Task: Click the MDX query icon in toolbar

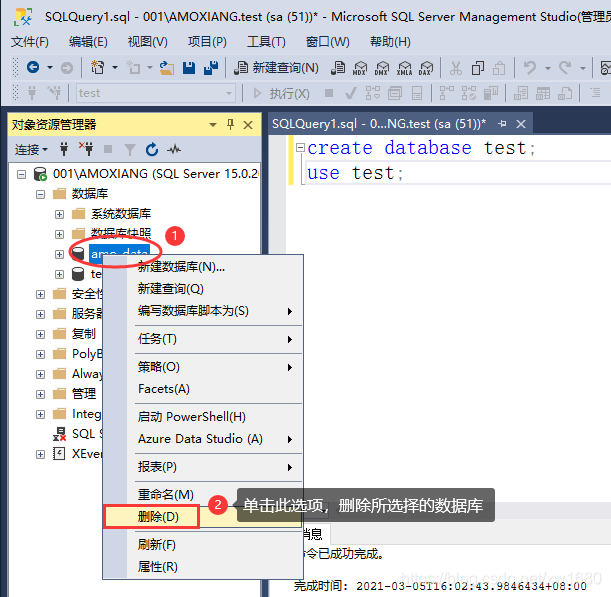Action: point(360,68)
